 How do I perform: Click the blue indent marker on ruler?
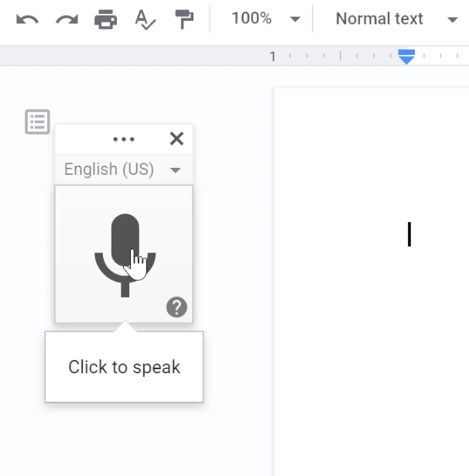(x=406, y=57)
